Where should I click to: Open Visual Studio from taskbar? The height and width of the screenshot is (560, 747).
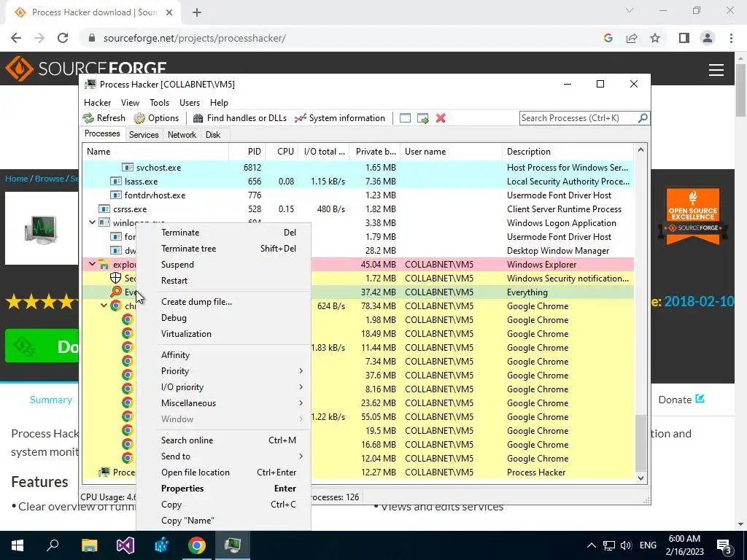point(125,545)
